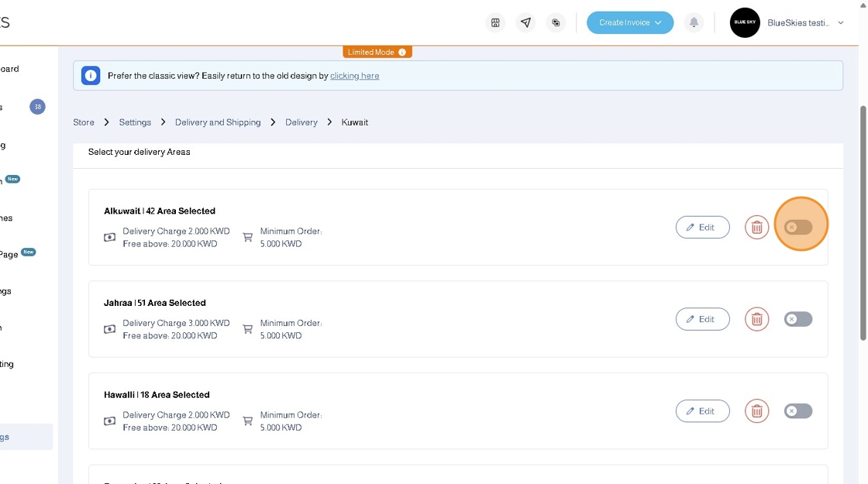Click Jahraa delivery charge money icon
The height and width of the screenshot is (484, 868).
[x=109, y=329]
